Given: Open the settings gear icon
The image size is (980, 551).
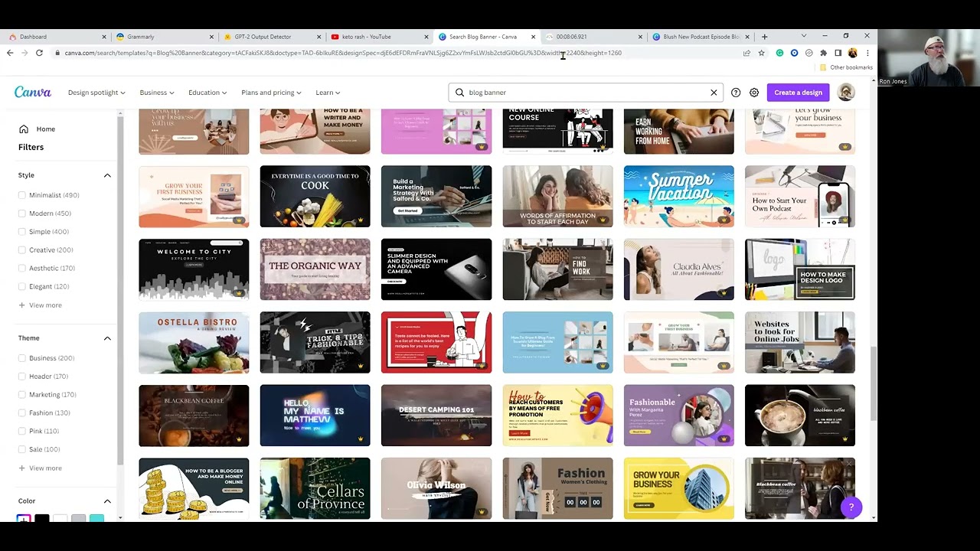Looking at the screenshot, I should point(754,93).
